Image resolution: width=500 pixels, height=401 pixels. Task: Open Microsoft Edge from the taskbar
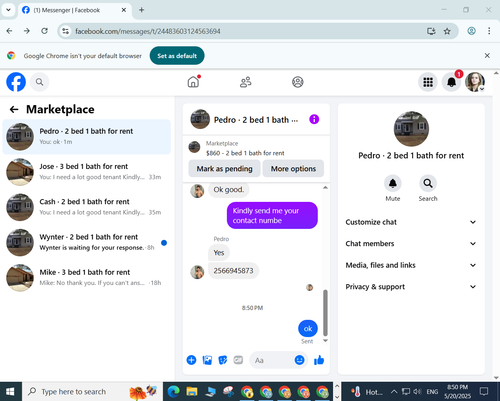point(173,392)
